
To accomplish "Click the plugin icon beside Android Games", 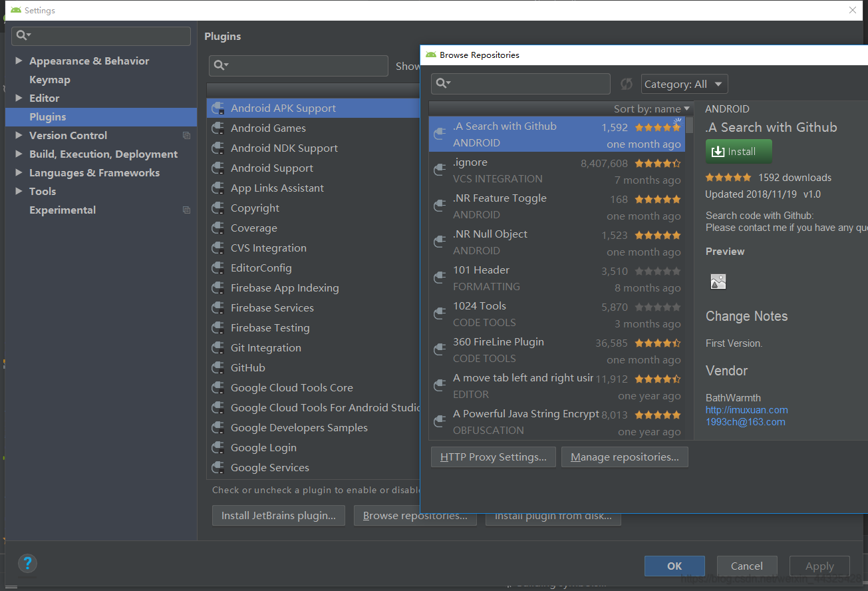I will click(217, 128).
